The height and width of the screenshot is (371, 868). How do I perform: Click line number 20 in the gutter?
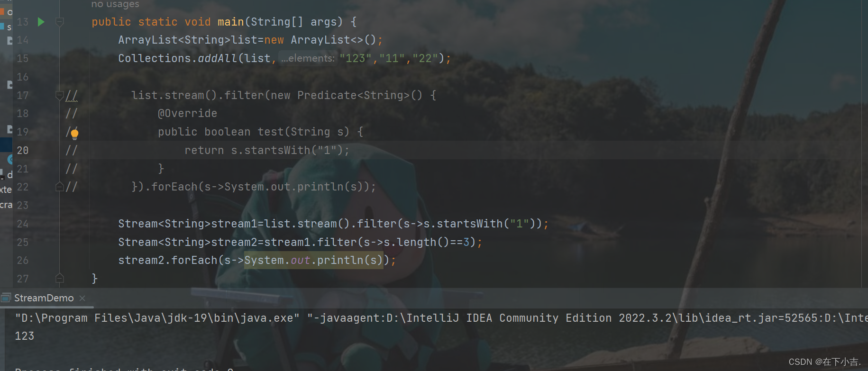23,150
